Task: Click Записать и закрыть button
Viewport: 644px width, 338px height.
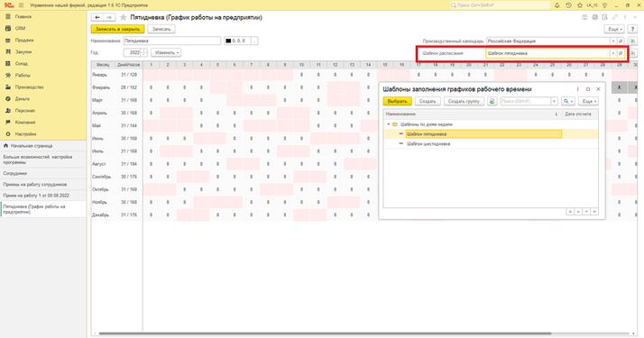Action: (x=117, y=29)
